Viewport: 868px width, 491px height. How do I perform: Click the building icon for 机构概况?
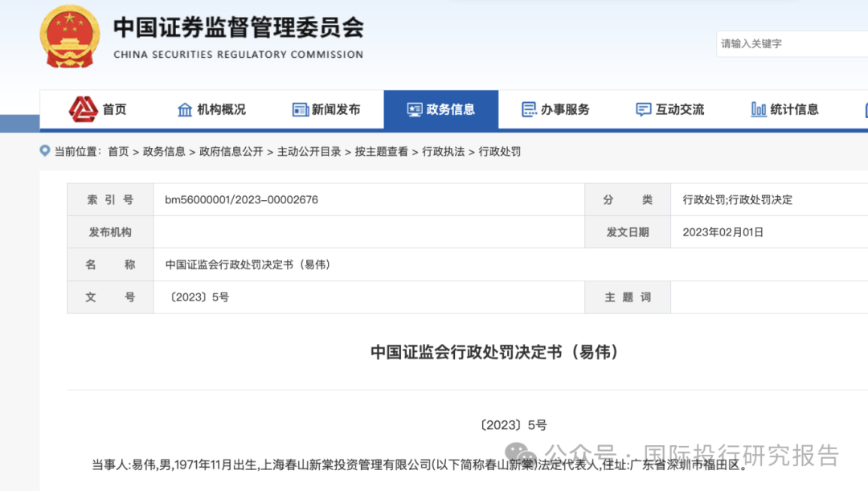click(185, 109)
